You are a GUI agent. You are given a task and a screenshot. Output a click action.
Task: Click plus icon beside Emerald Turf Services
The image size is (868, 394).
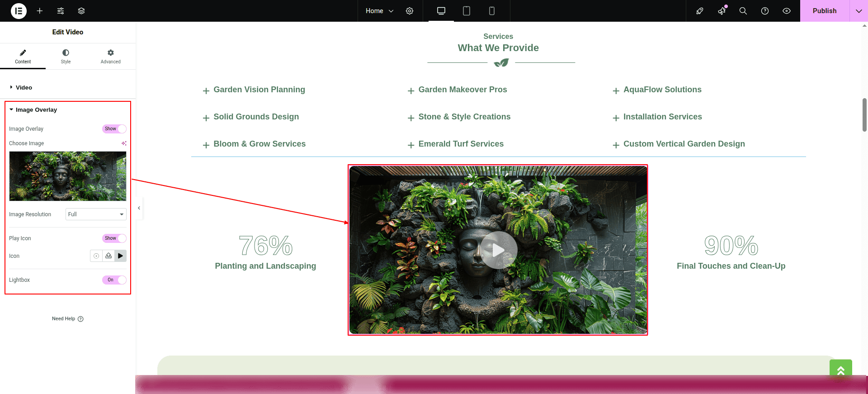(x=411, y=145)
